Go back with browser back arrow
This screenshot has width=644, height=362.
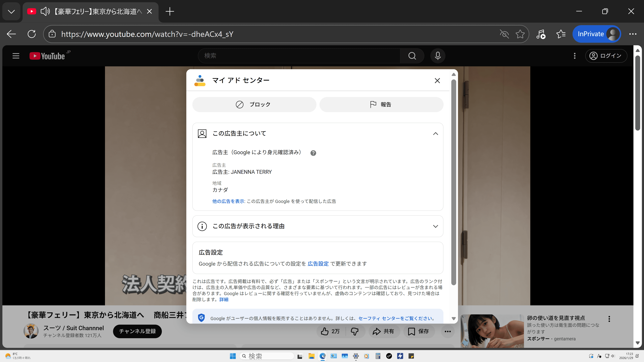pyautogui.click(x=11, y=34)
